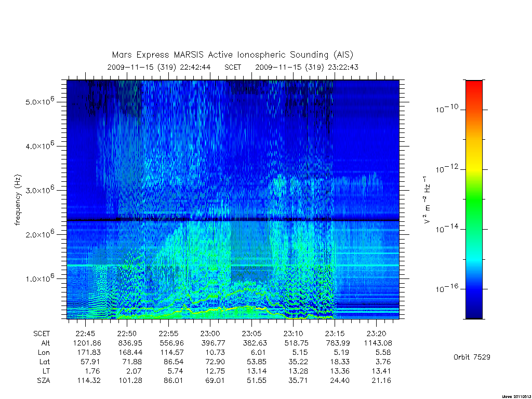Image resolution: width=532 pixels, height=399 pixels.
Task: Click SZA value '69.01'
Action: tap(215, 381)
